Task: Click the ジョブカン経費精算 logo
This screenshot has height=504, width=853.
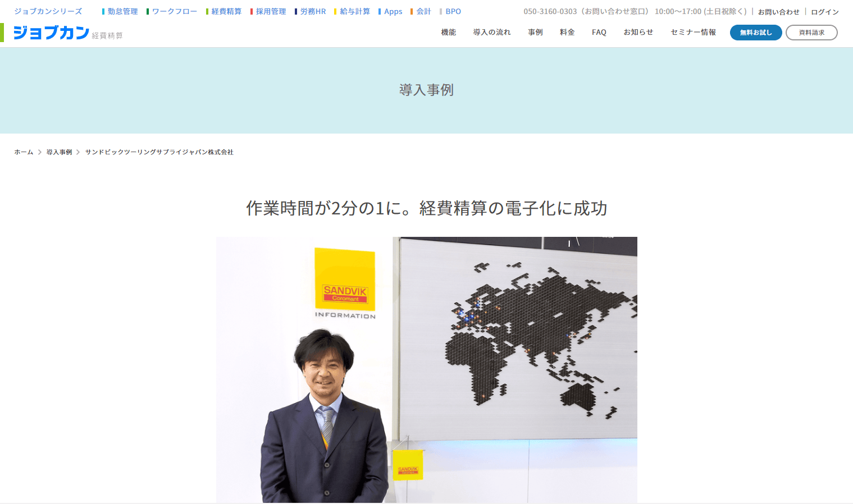Action: pyautogui.click(x=67, y=33)
